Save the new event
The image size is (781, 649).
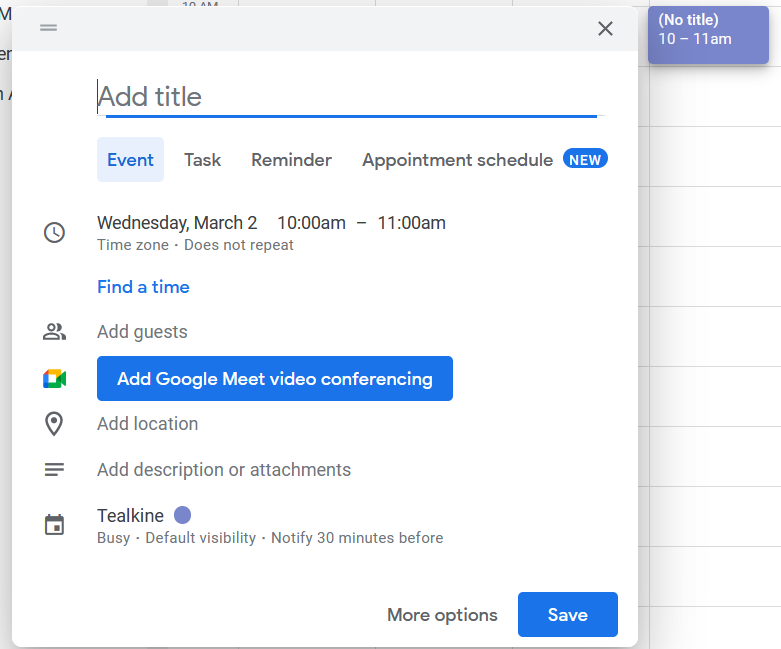(x=567, y=615)
